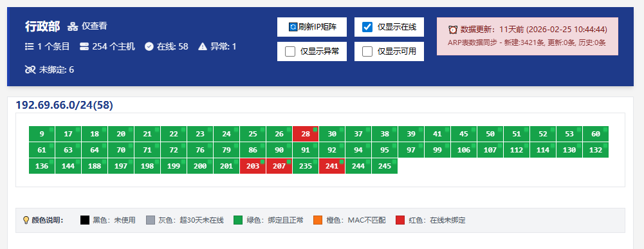Click the red 在线未绑定 legend swatch
644x249 pixels.
pos(400,220)
